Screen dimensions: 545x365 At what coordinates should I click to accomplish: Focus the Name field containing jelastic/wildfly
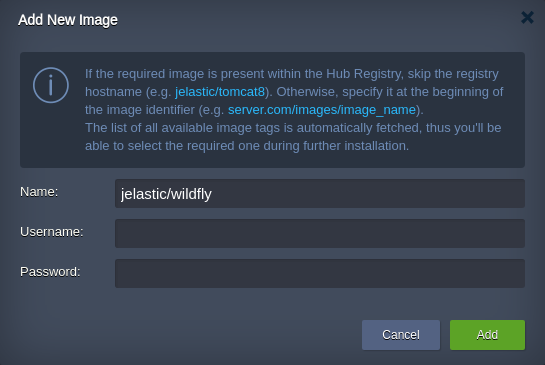(320, 194)
